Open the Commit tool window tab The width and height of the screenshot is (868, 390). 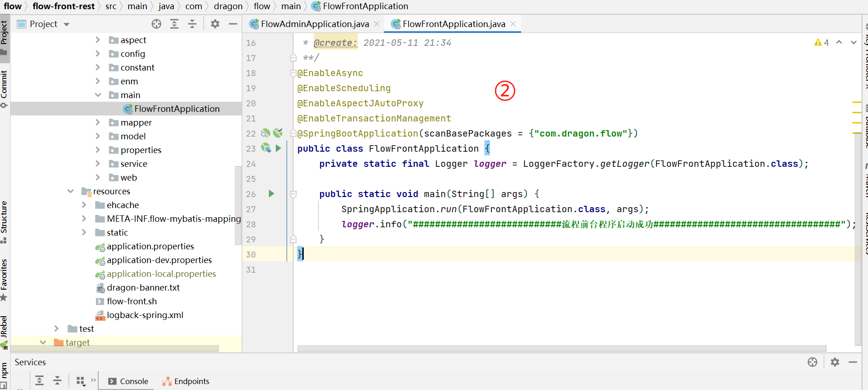[x=4, y=88]
